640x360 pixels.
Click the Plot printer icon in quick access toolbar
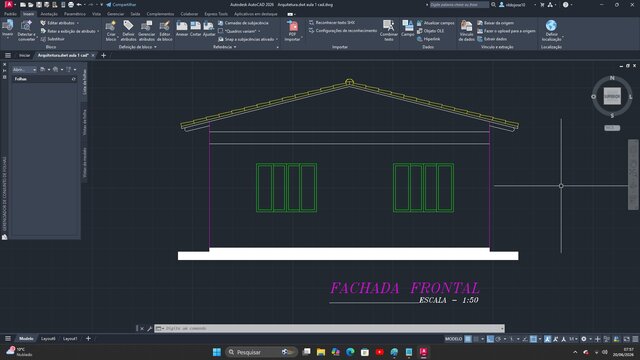[x=71, y=4]
